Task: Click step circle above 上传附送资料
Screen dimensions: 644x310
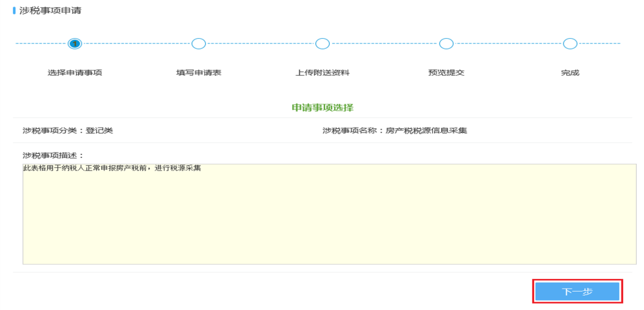Action: pos(323,44)
